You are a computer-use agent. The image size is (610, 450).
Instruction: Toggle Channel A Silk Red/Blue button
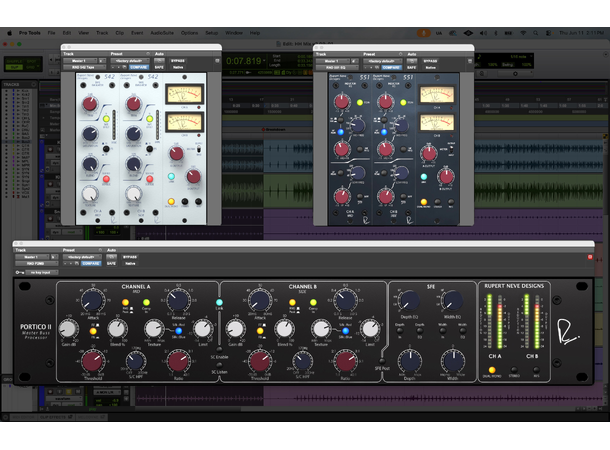179,331
